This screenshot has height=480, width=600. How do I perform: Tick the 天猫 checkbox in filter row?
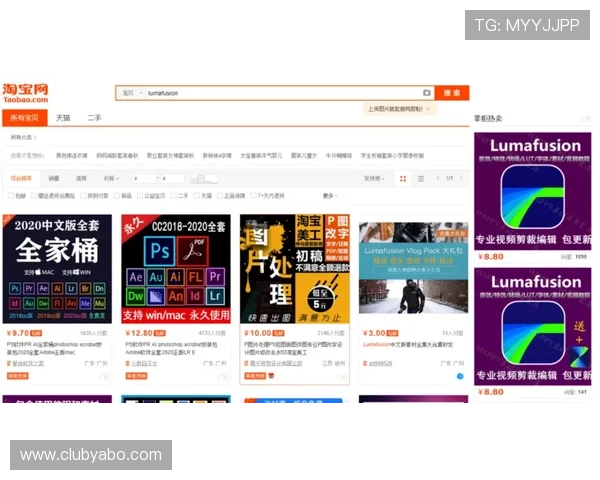[197, 196]
